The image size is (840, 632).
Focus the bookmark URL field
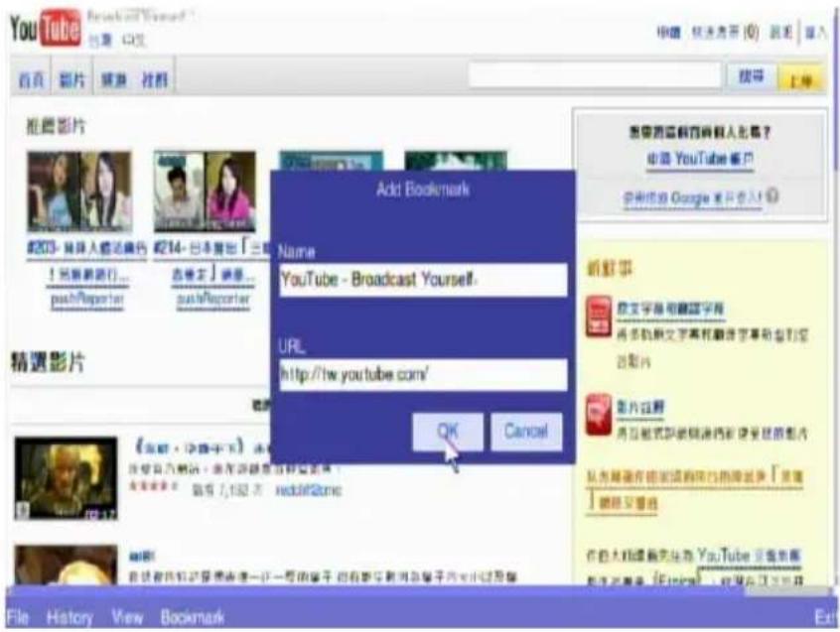(x=423, y=374)
